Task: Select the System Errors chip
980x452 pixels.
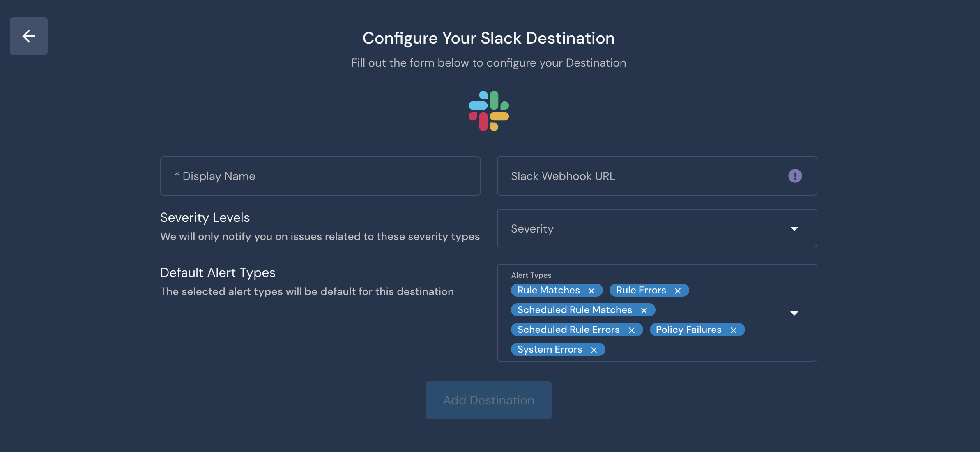Action: [550, 349]
